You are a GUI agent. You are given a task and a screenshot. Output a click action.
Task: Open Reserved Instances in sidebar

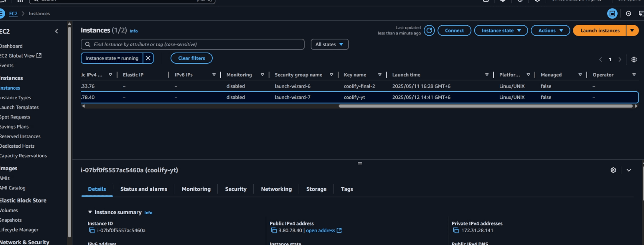point(20,137)
